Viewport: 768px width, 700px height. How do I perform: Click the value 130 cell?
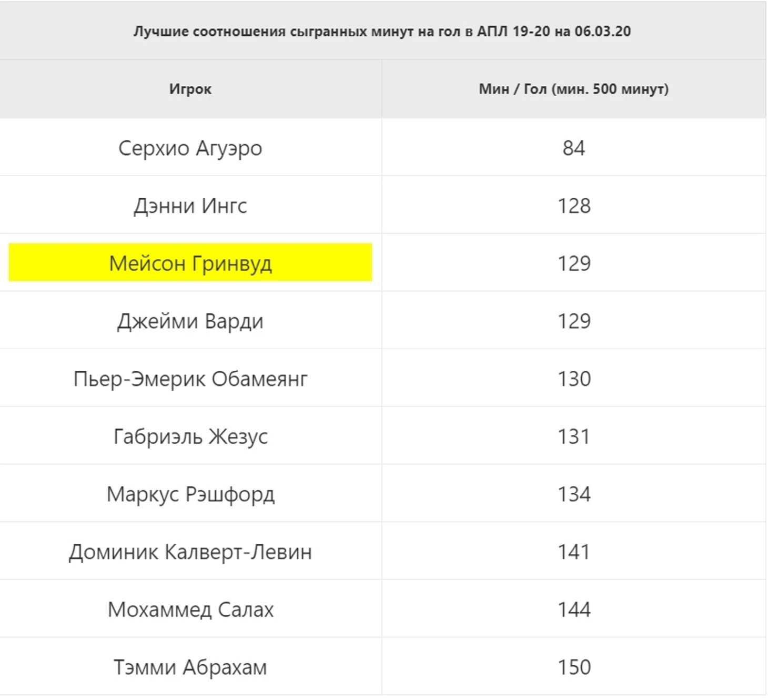pyautogui.click(x=573, y=378)
